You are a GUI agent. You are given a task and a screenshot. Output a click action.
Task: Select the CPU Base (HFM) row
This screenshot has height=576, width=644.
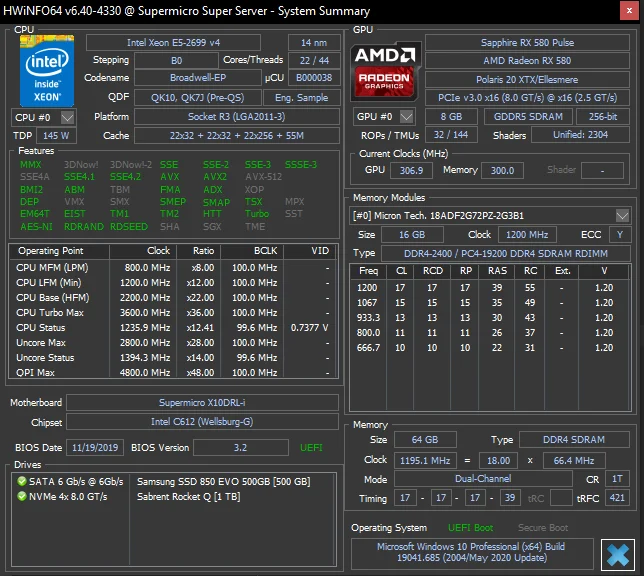coord(172,298)
